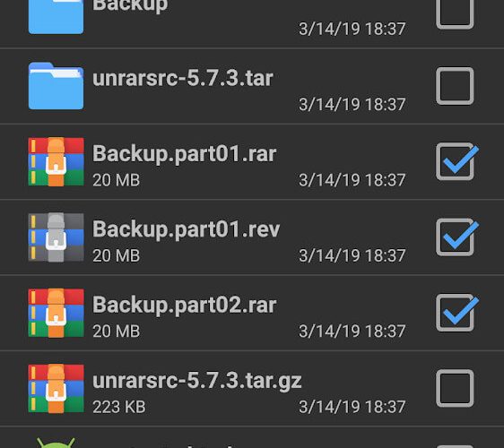Tap the gray Backup.part01.rev recovery icon
The height and width of the screenshot is (448, 504).
click(56, 237)
